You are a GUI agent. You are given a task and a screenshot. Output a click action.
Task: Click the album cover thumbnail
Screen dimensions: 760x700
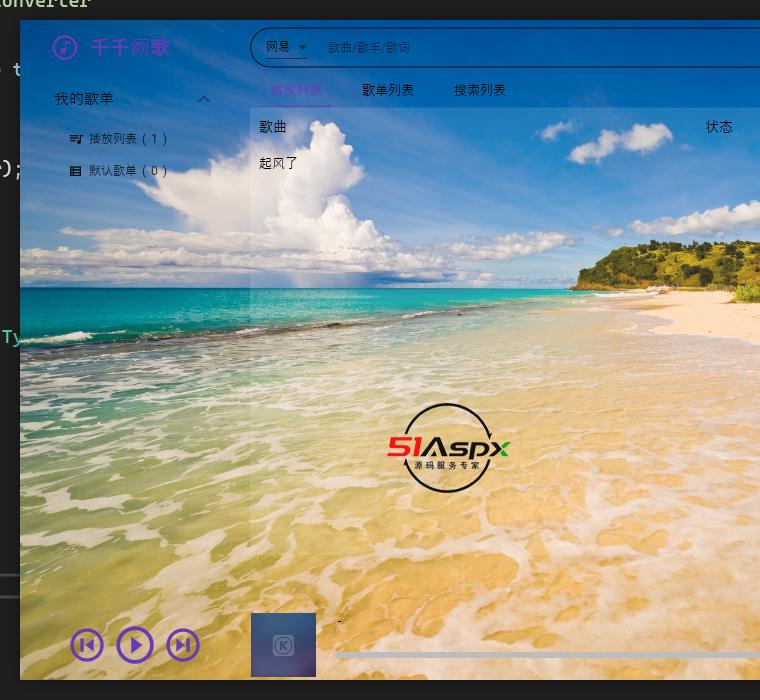[x=284, y=645]
